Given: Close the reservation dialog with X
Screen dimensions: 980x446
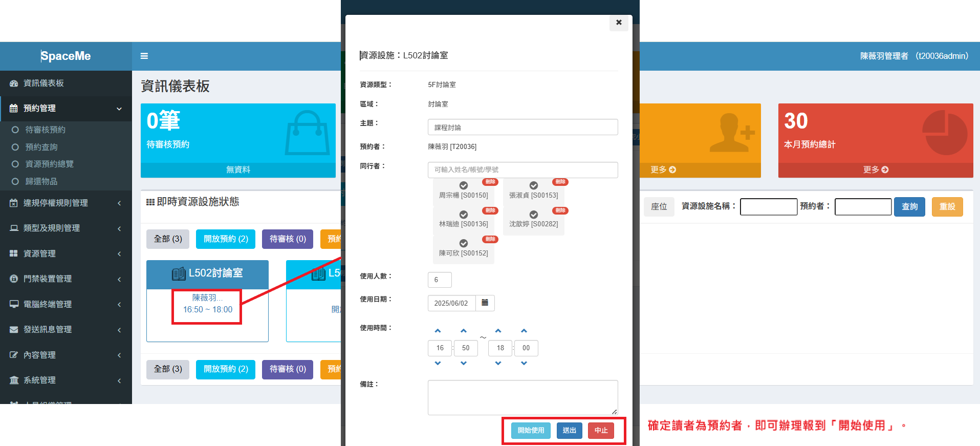Looking at the screenshot, I should pos(619,23).
